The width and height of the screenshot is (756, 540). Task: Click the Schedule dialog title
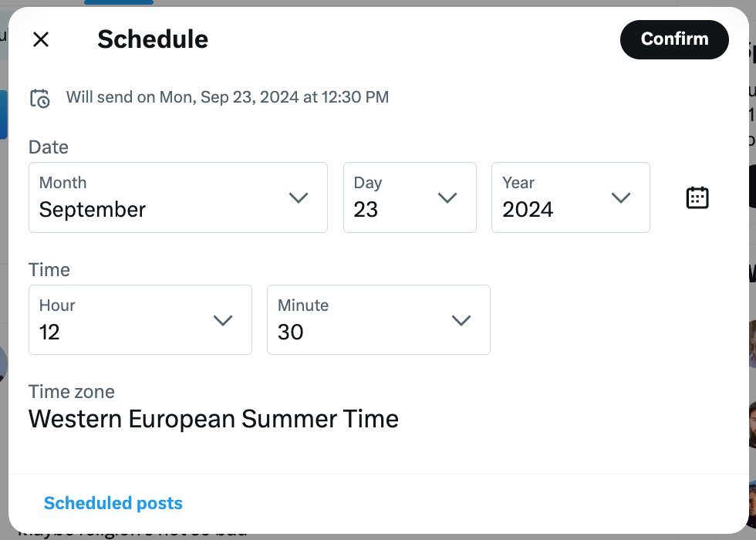point(152,39)
